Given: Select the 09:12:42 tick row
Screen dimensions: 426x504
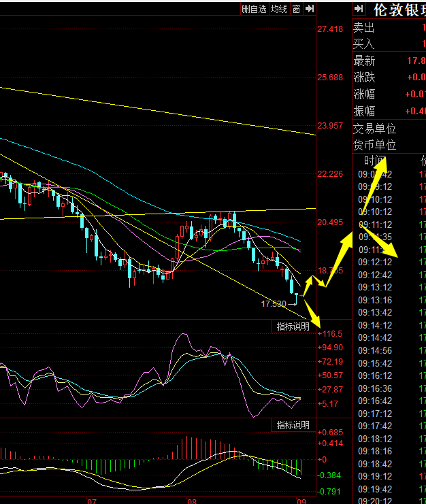Looking at the screenshot, I should click(x=389, y=275).
